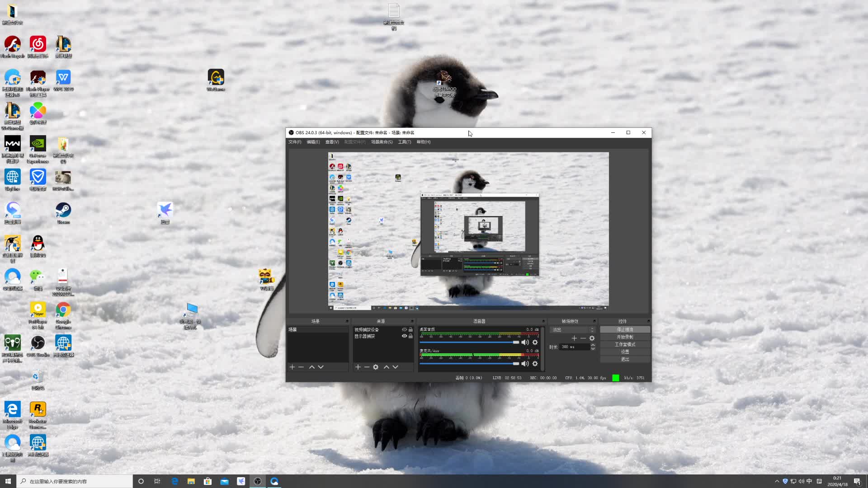Open mic/Aux audio settings gear

535,364
